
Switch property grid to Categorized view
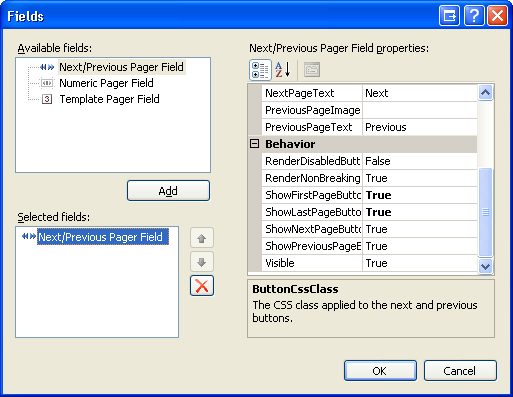click(x=260, y=70)
